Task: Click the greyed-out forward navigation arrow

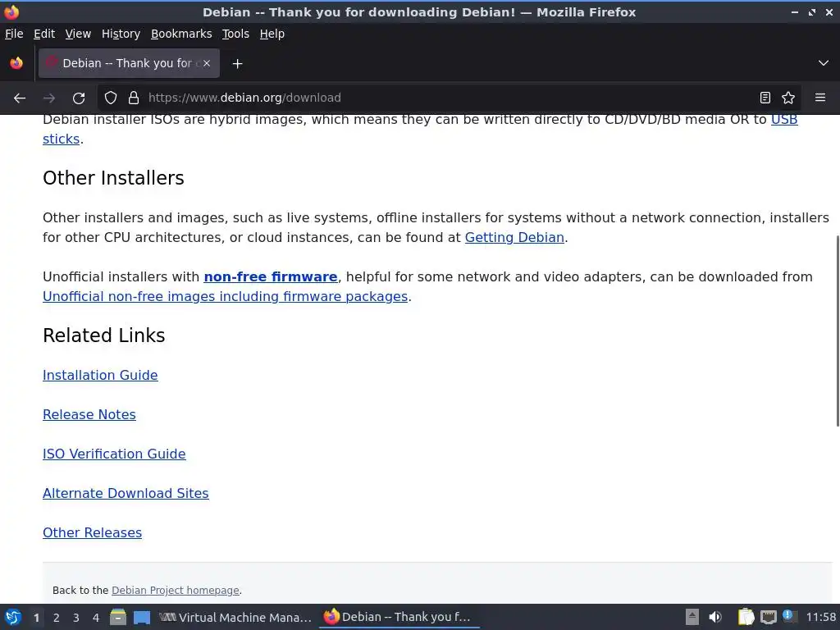Action: click(49, 98)
